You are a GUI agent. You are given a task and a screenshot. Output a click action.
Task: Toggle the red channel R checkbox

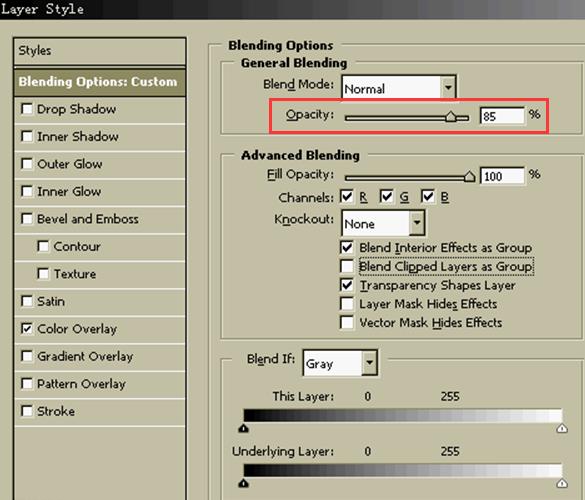(x=347, y=197)
